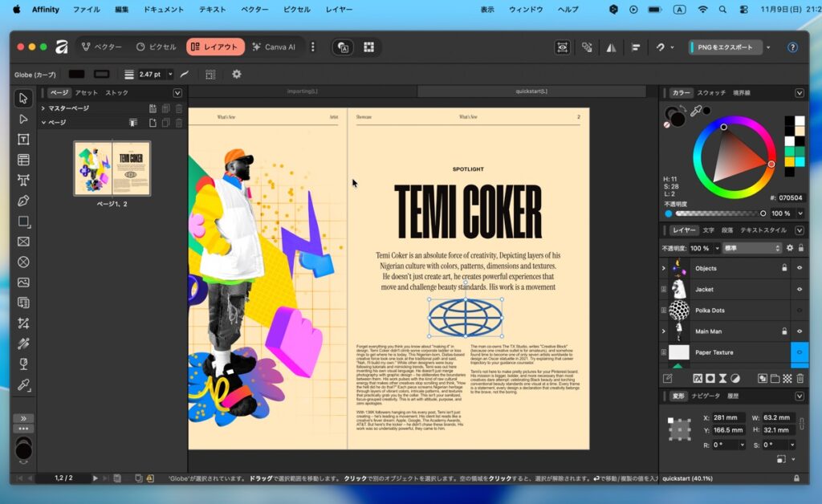Expand the マスターページ section
822x504 pixels.
[43, 108]
